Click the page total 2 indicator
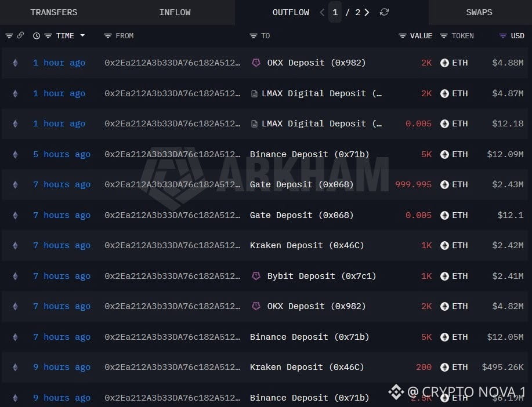Image resolution: width=532 pixels, height=407 pixels. click(x=357, y=12)
